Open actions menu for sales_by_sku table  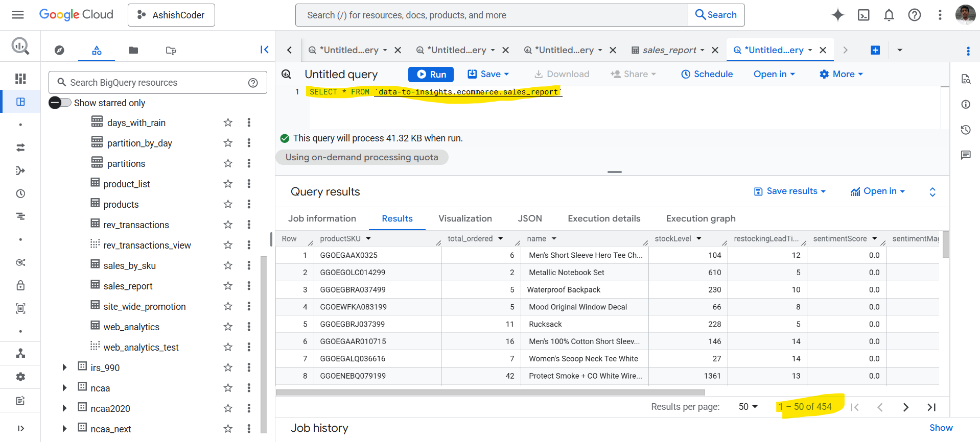point(249,265)
